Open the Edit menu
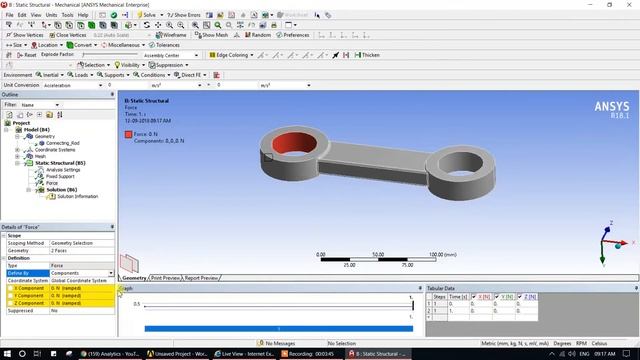Viewport: 640px width, 360px height. click(22, 15)
